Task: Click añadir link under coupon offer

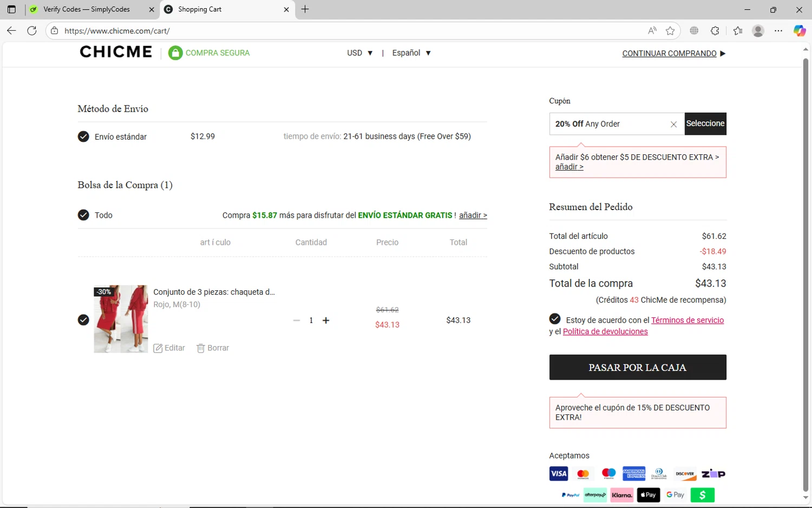Action: [569, 167]
